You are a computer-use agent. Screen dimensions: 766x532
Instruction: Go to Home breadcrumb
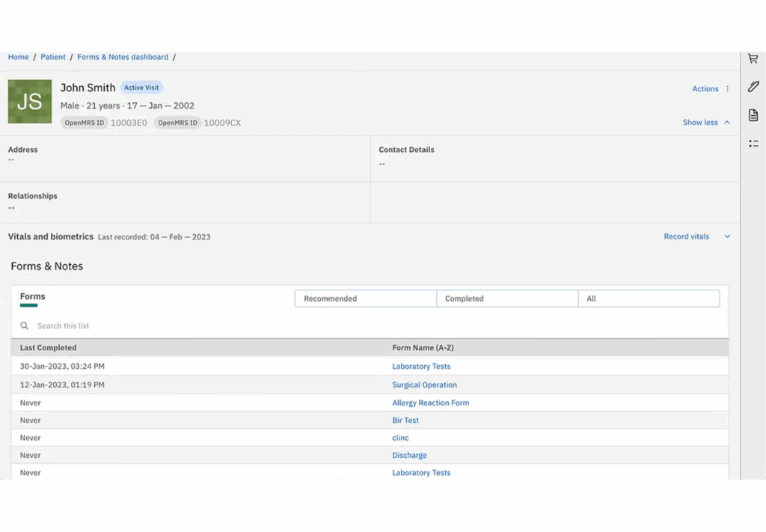click(18, 57)
